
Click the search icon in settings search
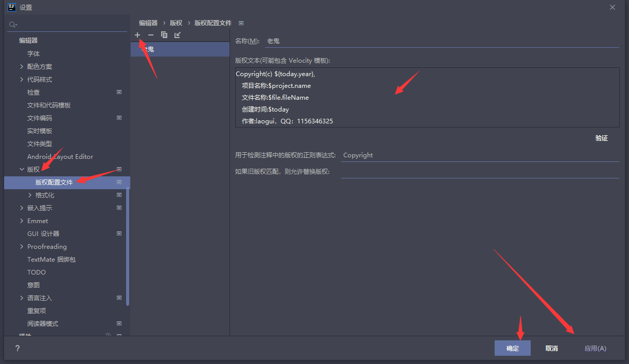(13, 24)
